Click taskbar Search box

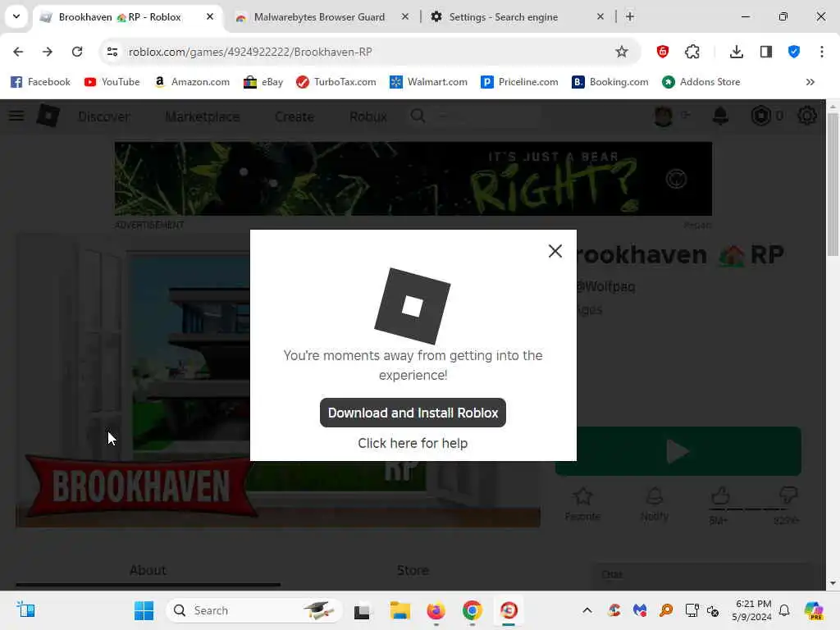tap(254, 610)
